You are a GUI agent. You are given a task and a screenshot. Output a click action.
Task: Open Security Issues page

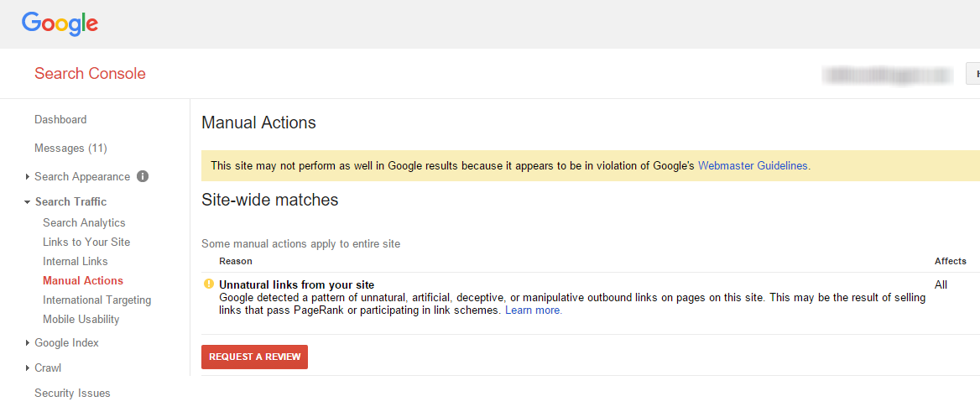(72, 394)
